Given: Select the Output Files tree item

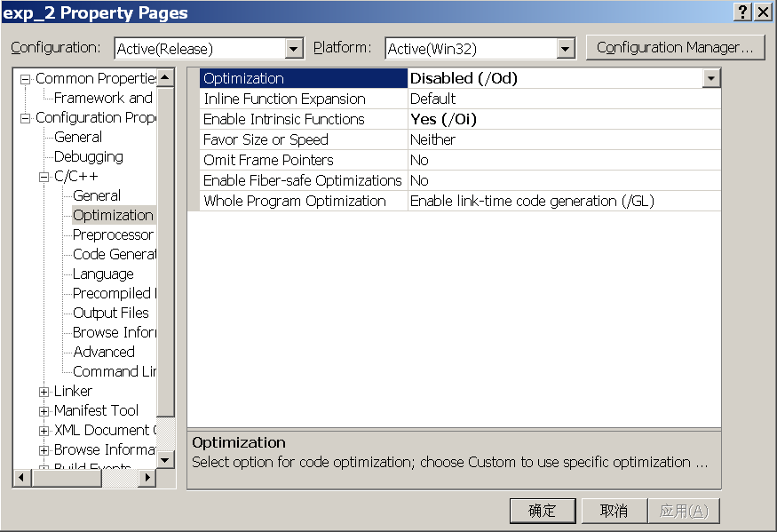Looking at the screenshot, I should click(111, 313).
